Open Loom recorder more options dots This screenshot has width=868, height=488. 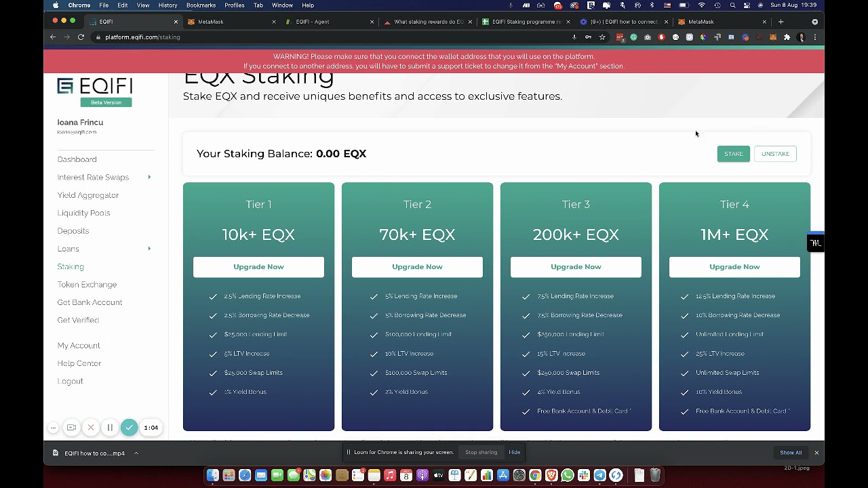(x=53, y=428)
